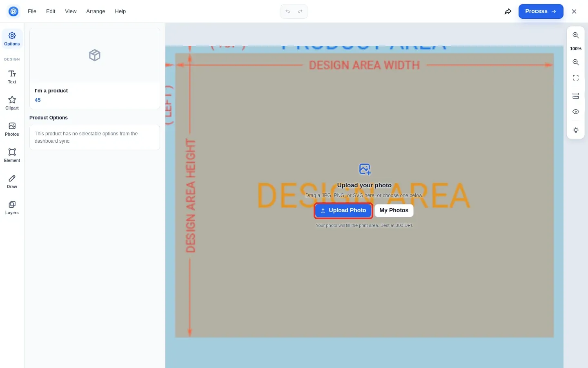Activate the Draw tool
Viewport: 588px width, 368px height.
tap(12, 182)
